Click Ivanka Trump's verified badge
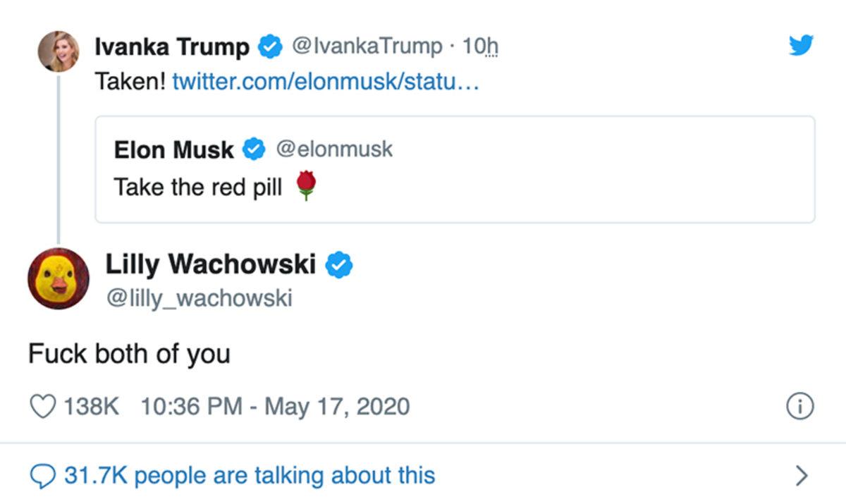 click(269, 44)
